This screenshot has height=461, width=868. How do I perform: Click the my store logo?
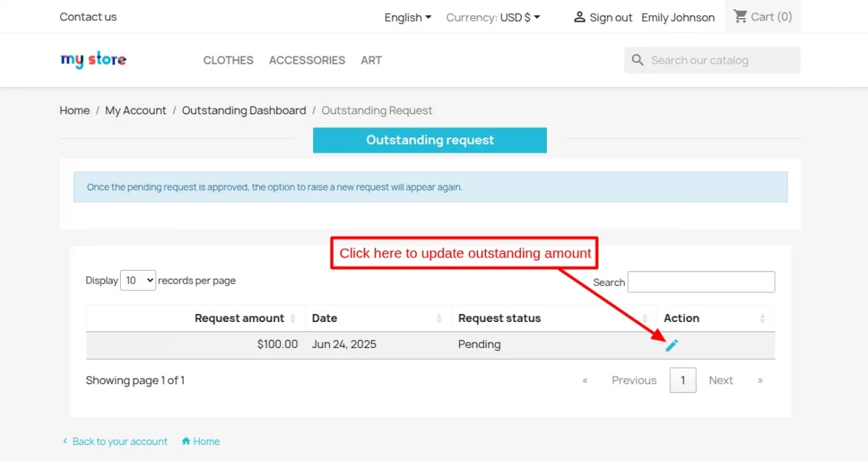pyautogui.click(x=93, y=59)
